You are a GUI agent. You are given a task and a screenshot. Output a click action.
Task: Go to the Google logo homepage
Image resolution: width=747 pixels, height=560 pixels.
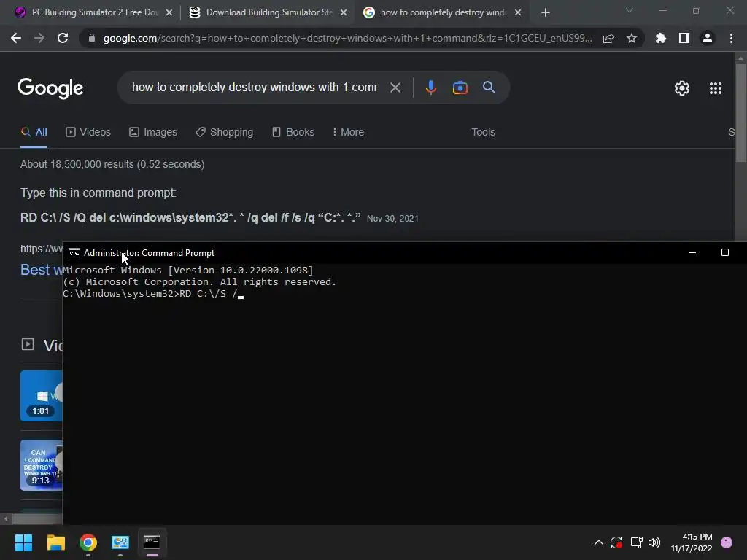[50, 88]
